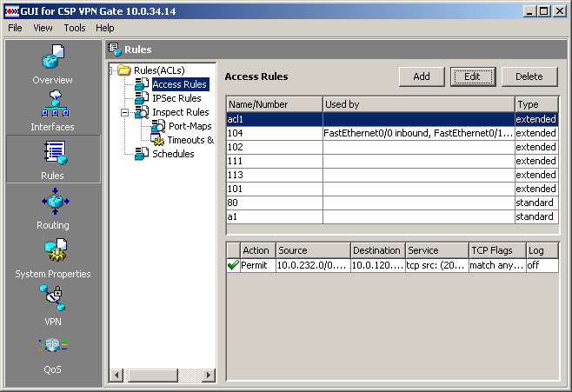The width and height of the screenshot is (572, 392).
Task: Open the File menu
Action: tap(15, 28)
